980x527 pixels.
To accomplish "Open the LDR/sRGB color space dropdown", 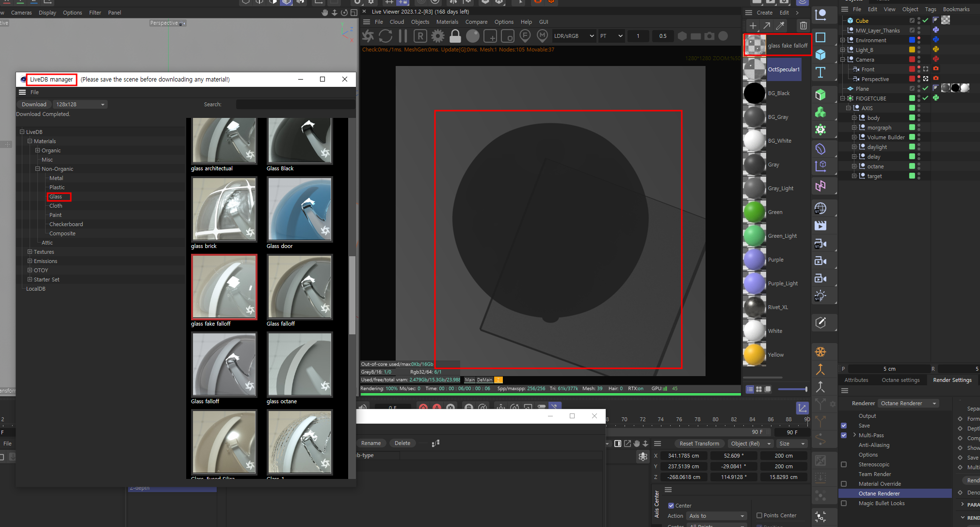I will coord(574,36).
